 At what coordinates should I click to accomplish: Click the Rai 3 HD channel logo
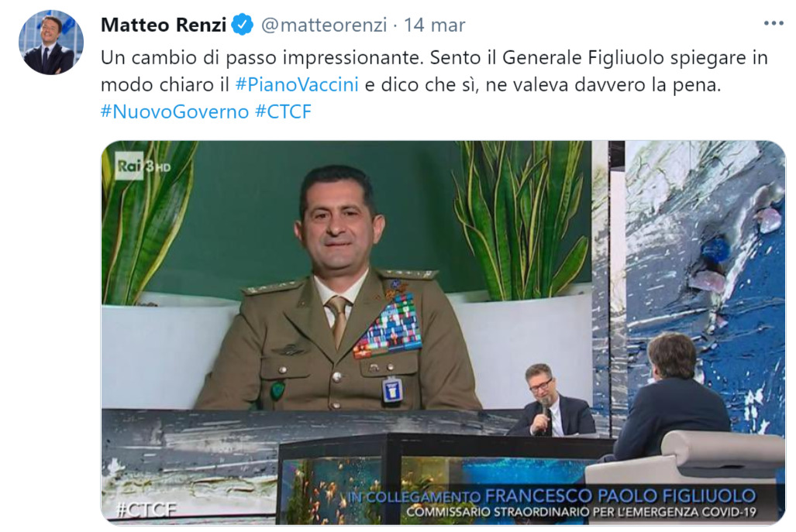143,166
